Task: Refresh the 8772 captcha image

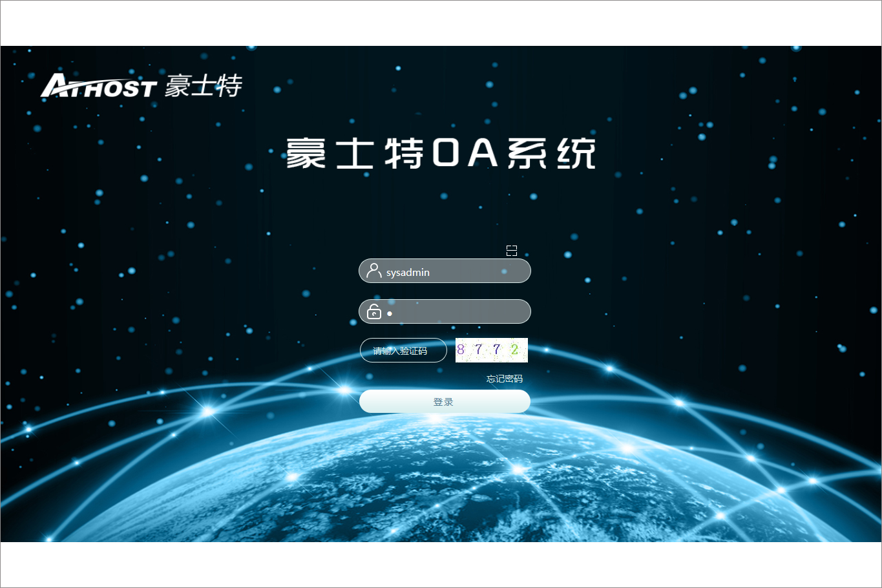Action: [492, 350]
